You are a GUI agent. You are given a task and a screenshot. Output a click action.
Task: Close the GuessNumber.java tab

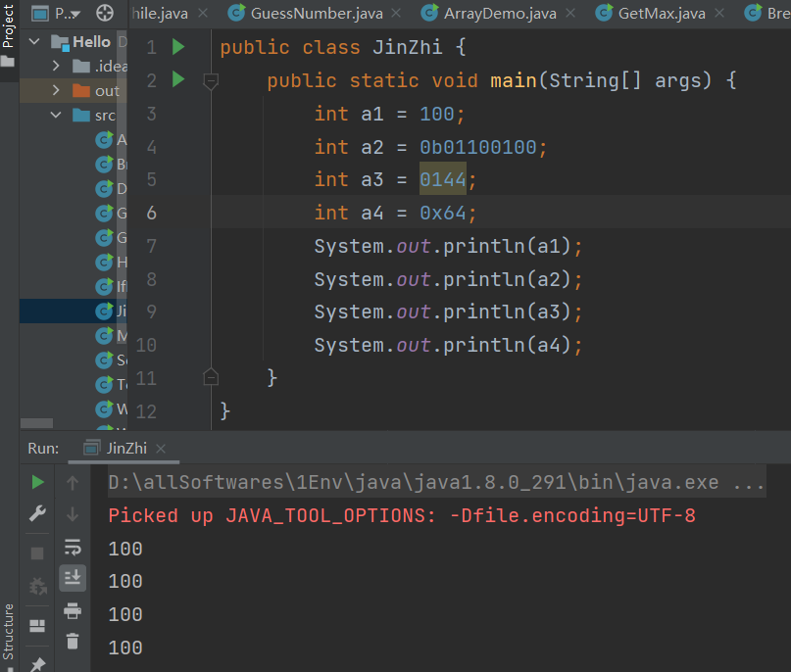(397, 13)
